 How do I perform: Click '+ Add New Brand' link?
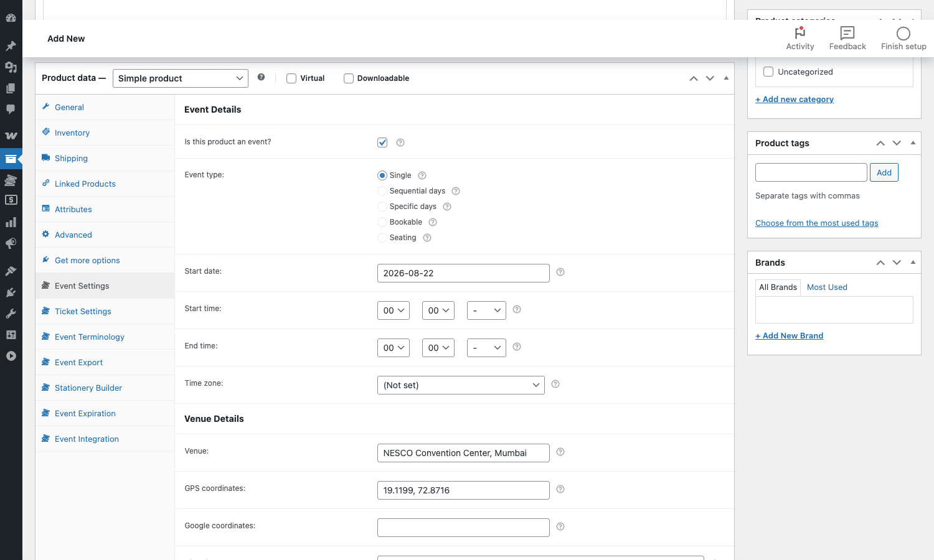pos(790,335)
